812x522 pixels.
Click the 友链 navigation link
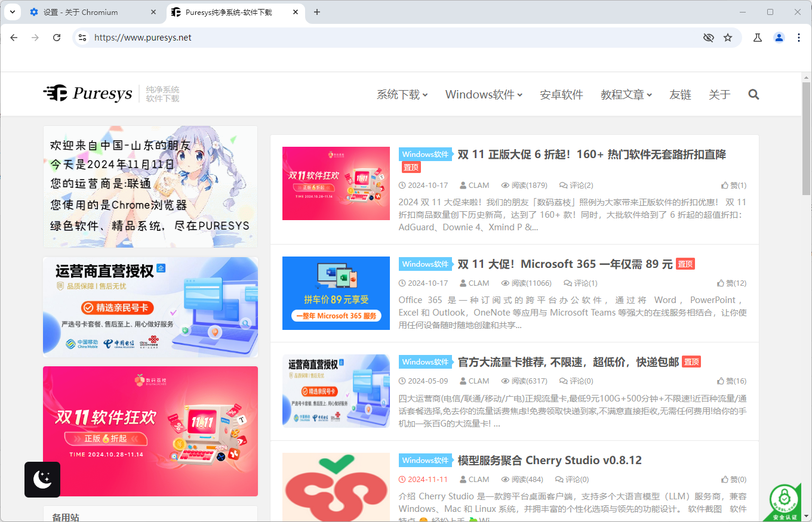click(680, 94)
